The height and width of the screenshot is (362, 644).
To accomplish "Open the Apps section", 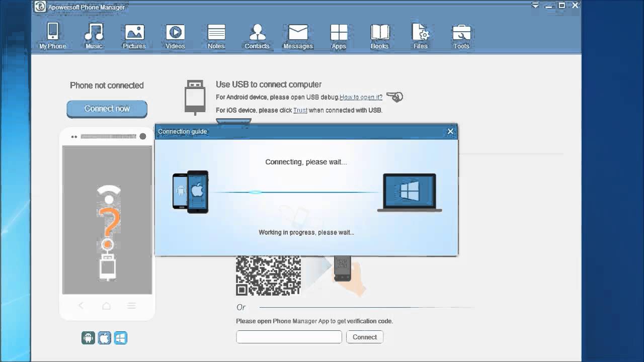I will (339, 36).
